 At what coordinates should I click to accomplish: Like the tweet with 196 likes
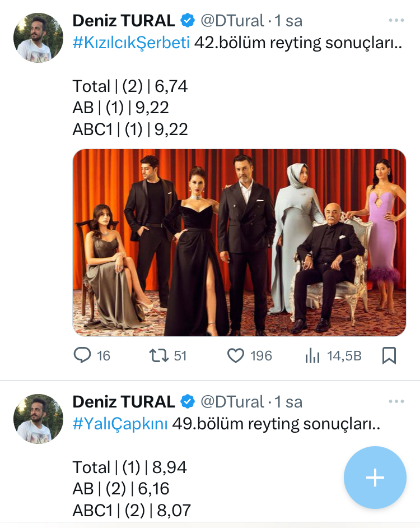click(236, 355)
